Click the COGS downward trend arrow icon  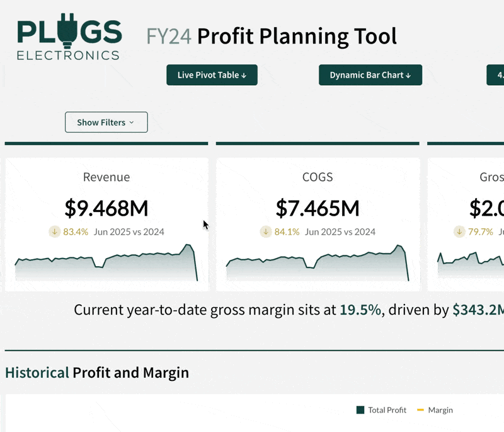(266, 231)
